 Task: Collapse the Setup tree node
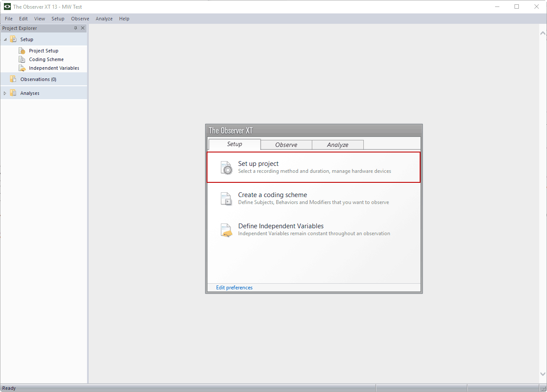click(5, 39)
